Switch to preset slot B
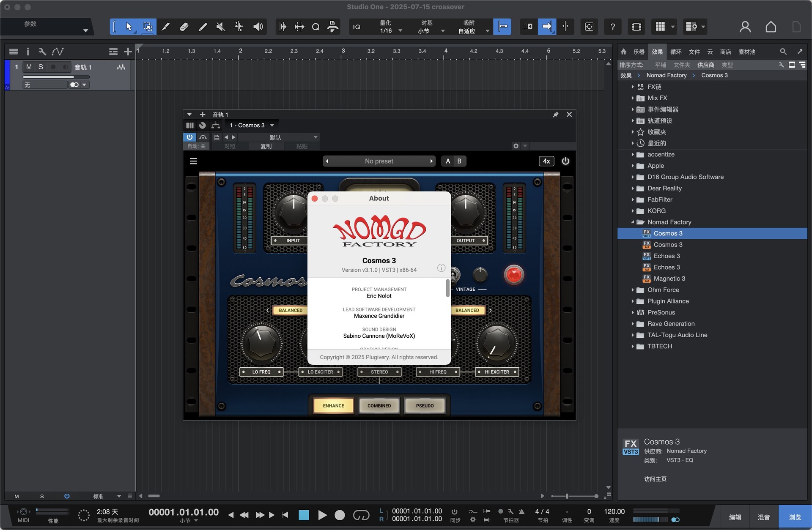Viewport: 812px width, 530px height. [x=459, y=161]
